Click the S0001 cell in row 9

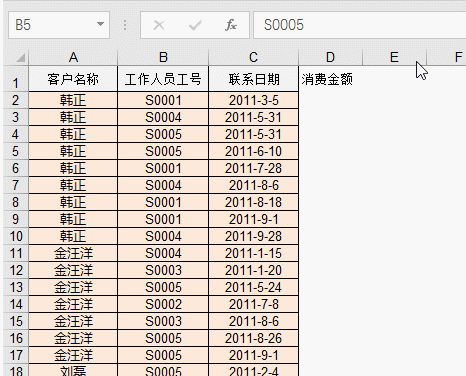[x=163, y=219]
